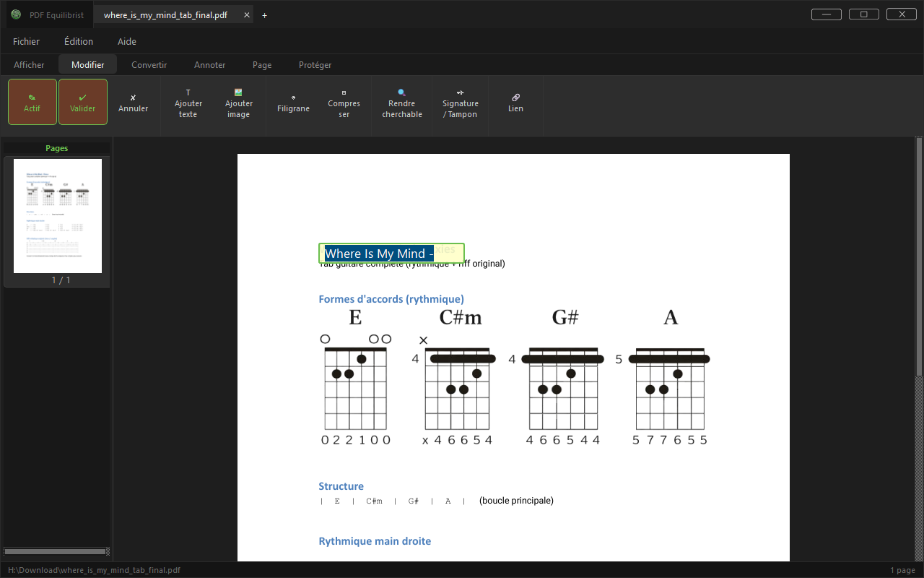Open the Signature / Tampon tool
This screenshot has height=578, width=924.
[x=461, y=102]
